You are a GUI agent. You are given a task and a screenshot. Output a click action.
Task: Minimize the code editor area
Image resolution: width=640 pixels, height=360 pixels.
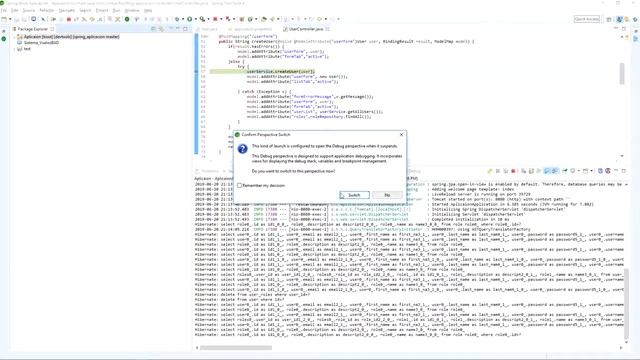(x=616, y=29)
